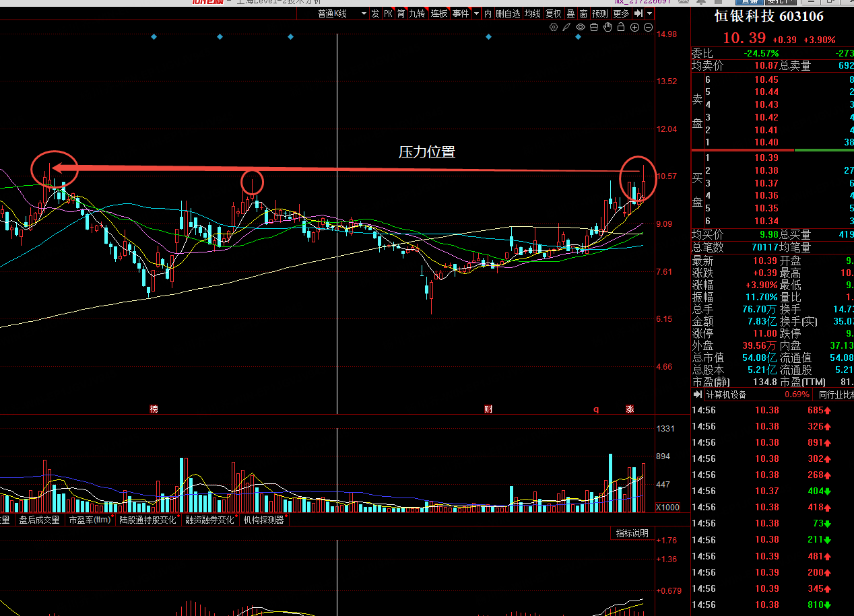This screenshot has height=616, width=854.
Task: Zoom out with minus circle icon
Action: tap(648, 27)
